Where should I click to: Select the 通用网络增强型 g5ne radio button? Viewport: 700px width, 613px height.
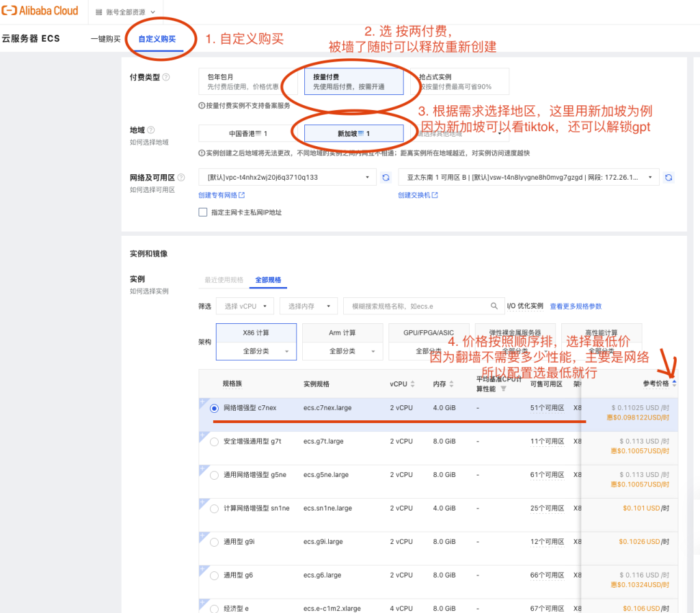214,475
